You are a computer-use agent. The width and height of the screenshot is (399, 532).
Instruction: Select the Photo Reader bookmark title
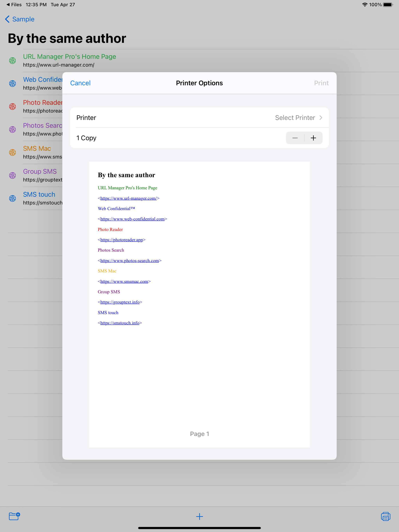coord(43,102)
